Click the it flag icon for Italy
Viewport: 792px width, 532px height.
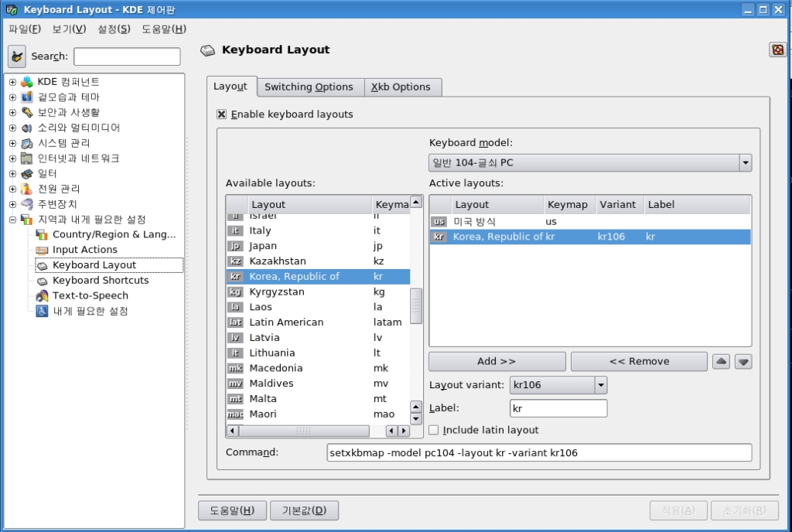(x=235, y=230)
